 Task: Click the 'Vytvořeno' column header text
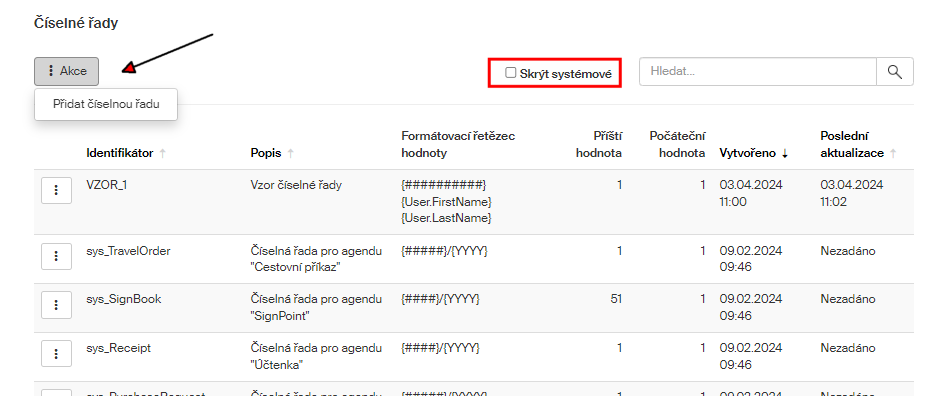coord(748,153)
